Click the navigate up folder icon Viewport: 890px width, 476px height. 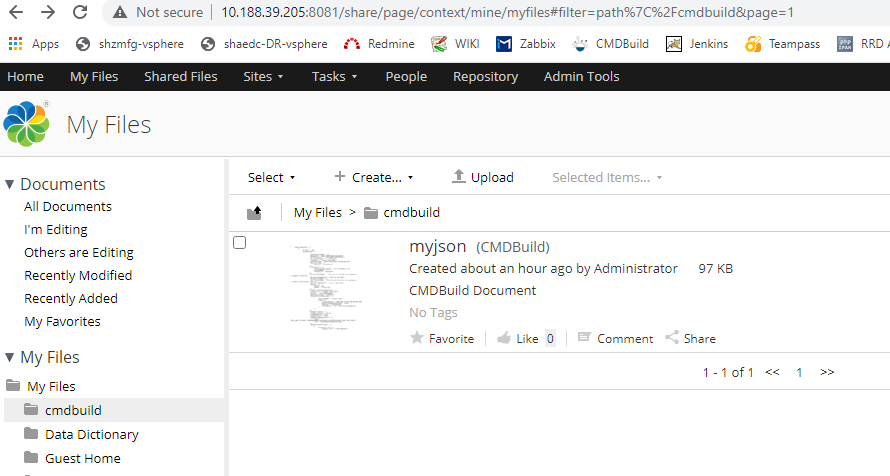click(254, 213)
